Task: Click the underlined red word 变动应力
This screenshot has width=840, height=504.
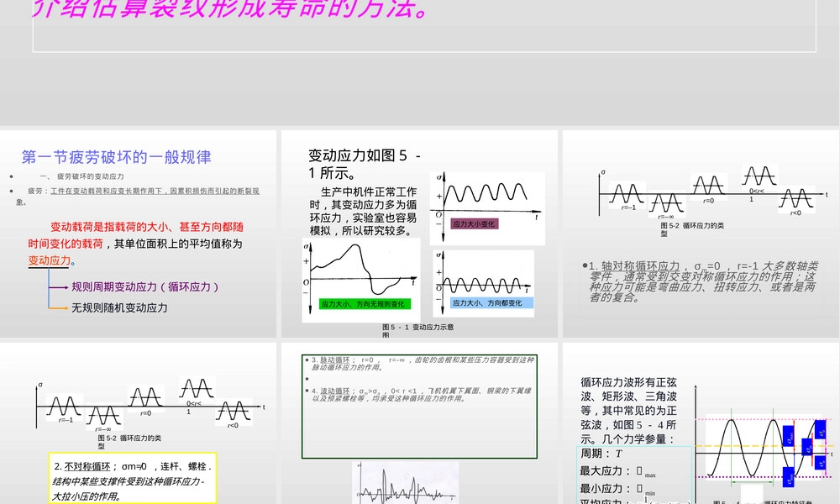Action: tap(50, 260)
